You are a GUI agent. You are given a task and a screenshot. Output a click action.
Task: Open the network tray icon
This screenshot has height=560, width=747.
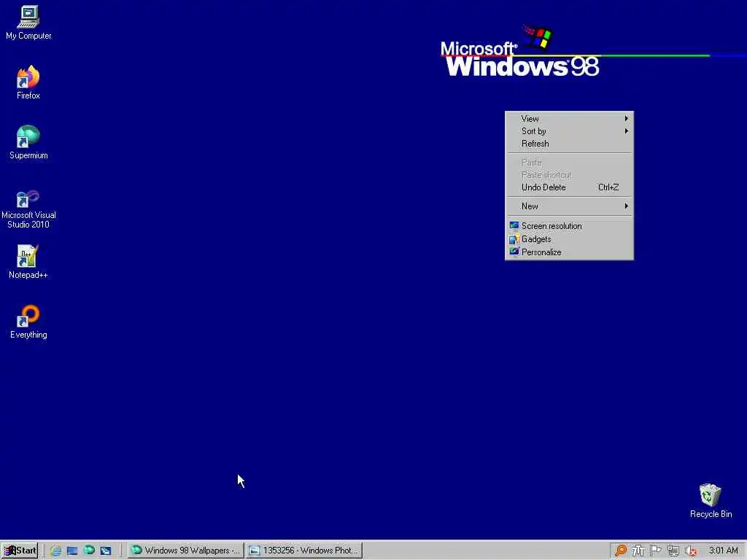673,551
